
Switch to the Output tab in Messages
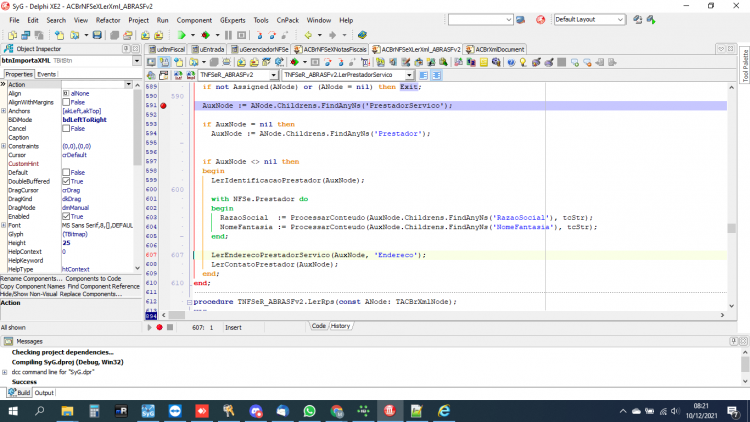[x=44, y=393]
